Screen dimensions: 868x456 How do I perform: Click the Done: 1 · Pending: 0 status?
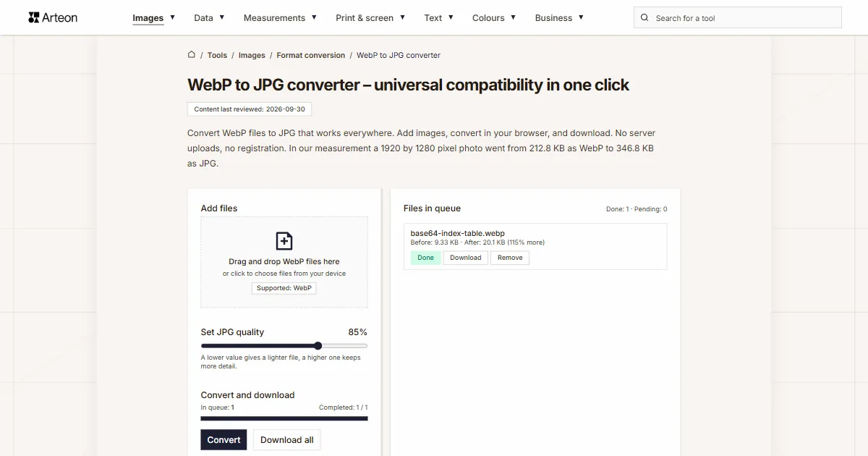click(x=637, y=209)
